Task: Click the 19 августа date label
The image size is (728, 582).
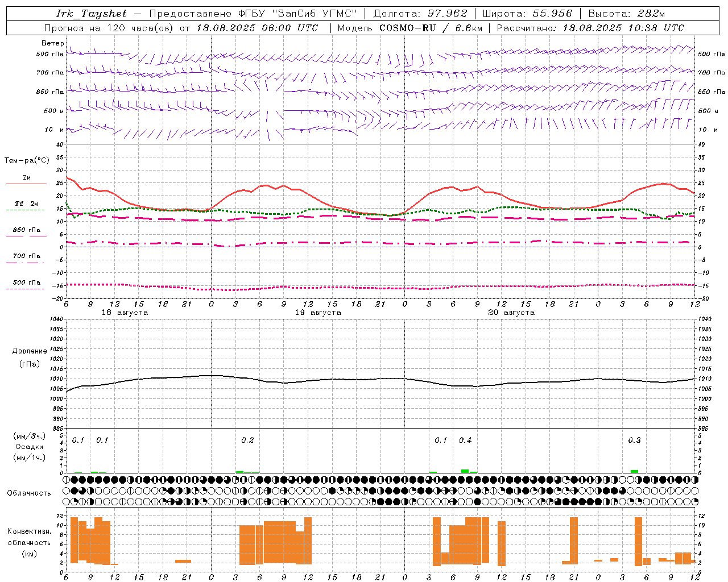Action: 318,313
